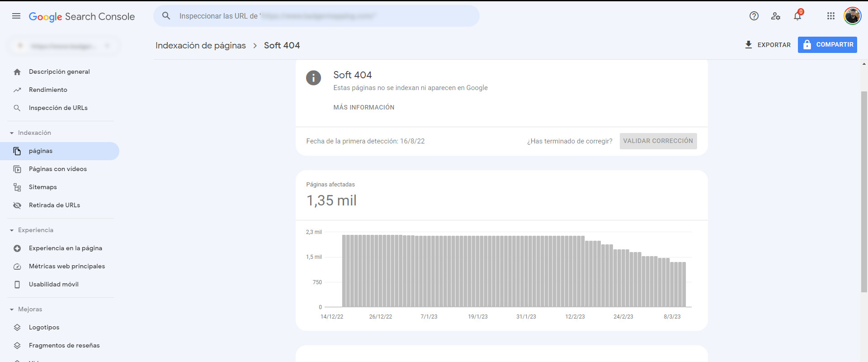Open the notifications bell
Viewport: 868px width, 362px height.
[797, 16]
